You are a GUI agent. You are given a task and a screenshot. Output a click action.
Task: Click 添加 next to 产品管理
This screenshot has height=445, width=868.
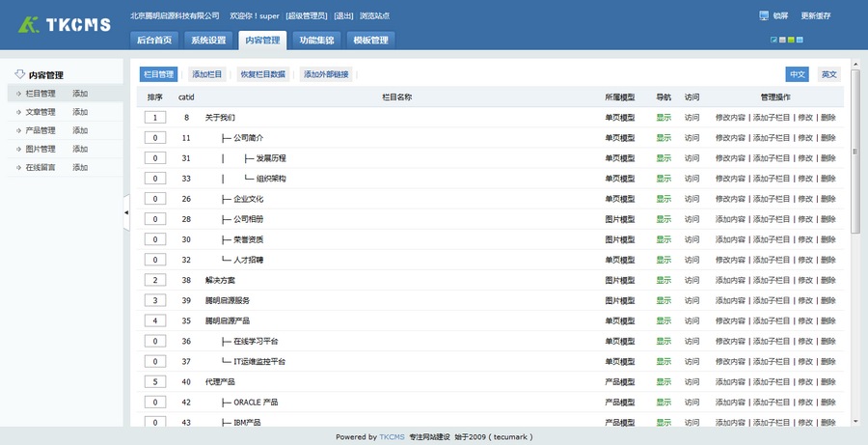coord(80,130)
